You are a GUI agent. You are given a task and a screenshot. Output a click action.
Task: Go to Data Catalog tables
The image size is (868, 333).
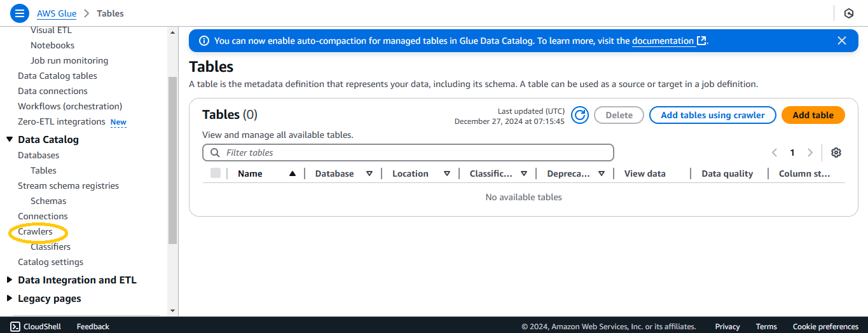57,76
